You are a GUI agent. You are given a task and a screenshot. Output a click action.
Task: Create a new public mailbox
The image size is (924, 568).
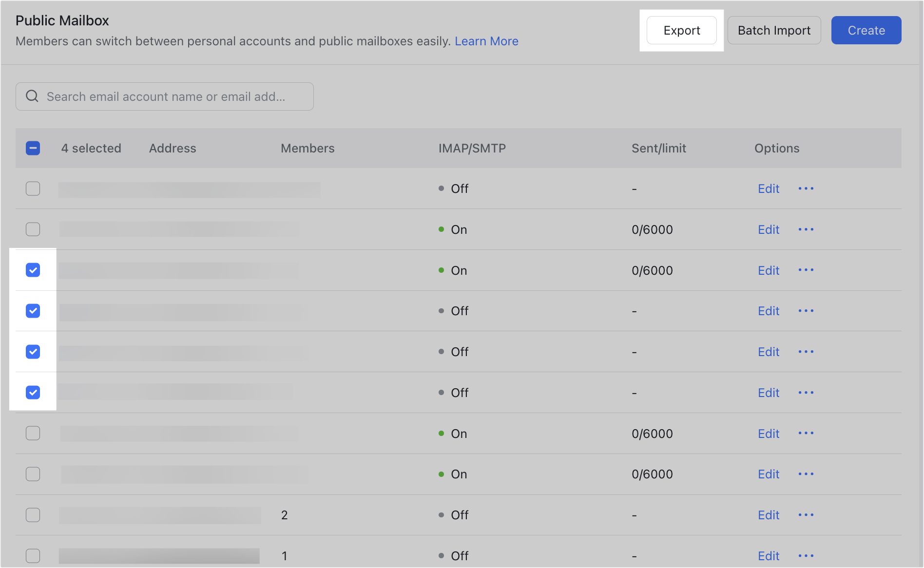click(866, 30)
